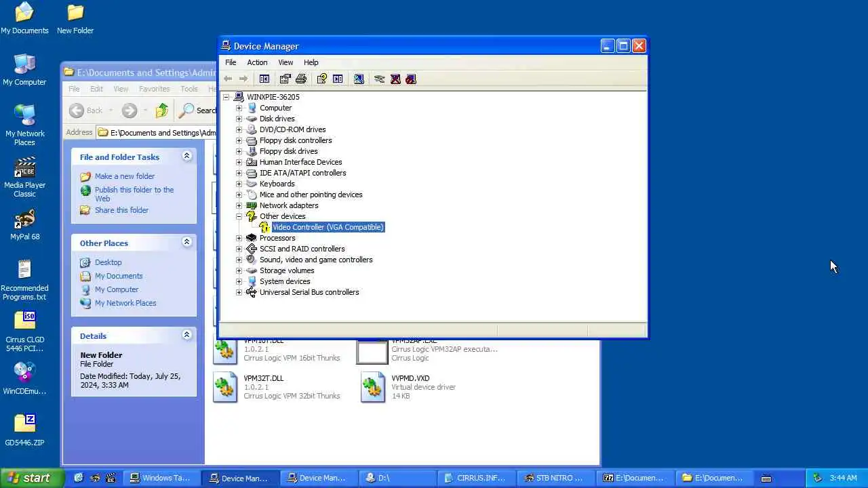Open the Explorer Edit menu
The width and height of the screenshot is (868, 488).
97,89
